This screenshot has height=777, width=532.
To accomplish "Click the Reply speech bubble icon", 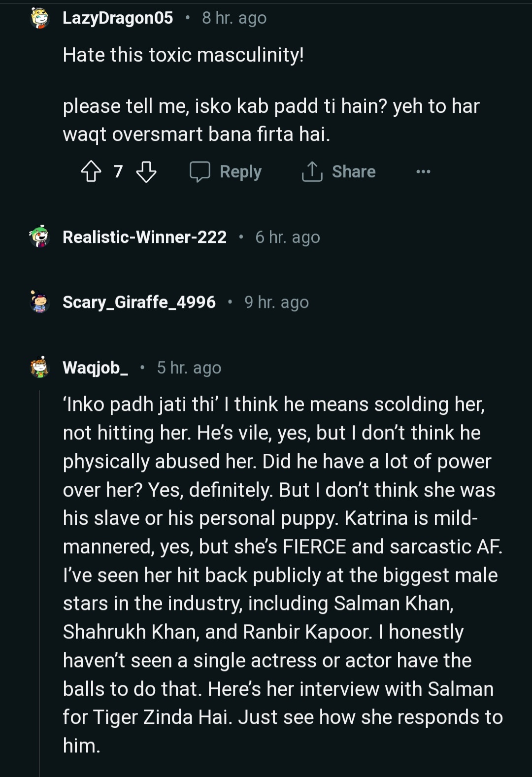I will coord(200,172).
